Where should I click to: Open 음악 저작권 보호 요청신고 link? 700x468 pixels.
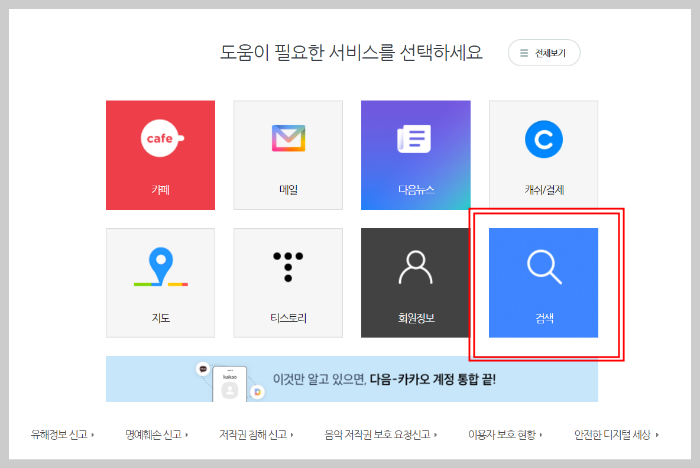pyautogui.click(x=380, y=435)
